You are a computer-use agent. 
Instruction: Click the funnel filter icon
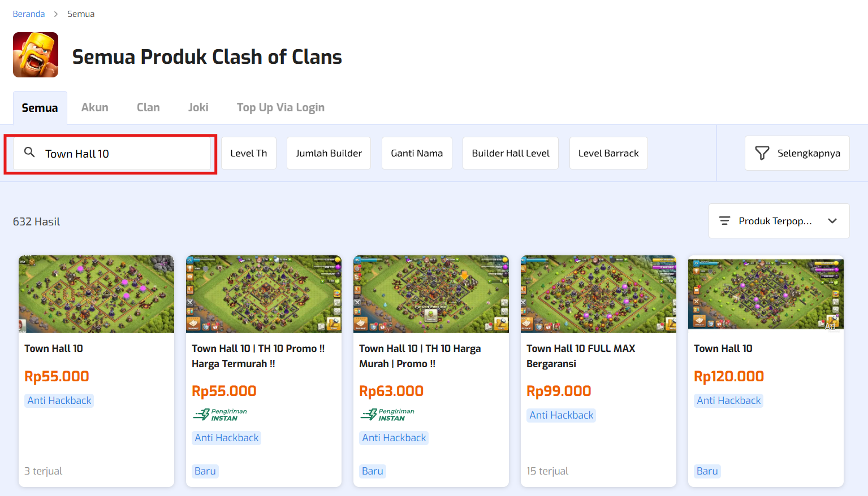coord(762,153)
